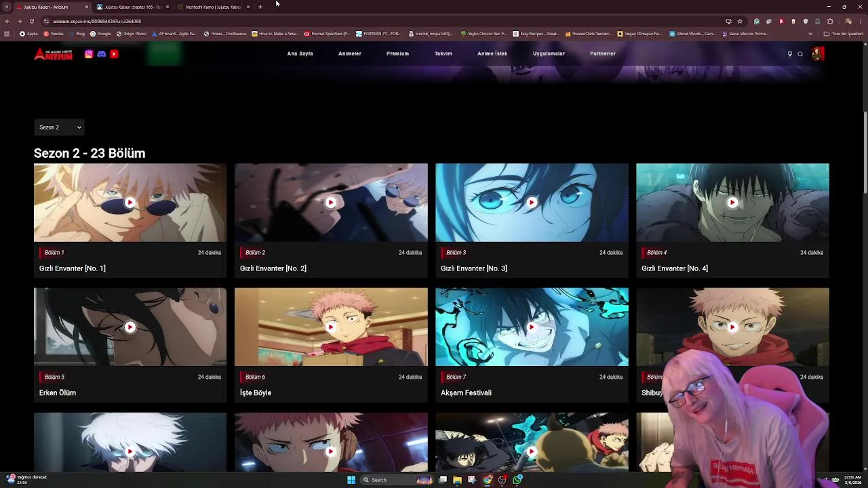Screen dimensions: 868x488
Task: Switch to Noritoshi Kamo browser tab
Action: click(x=213, y=7)
